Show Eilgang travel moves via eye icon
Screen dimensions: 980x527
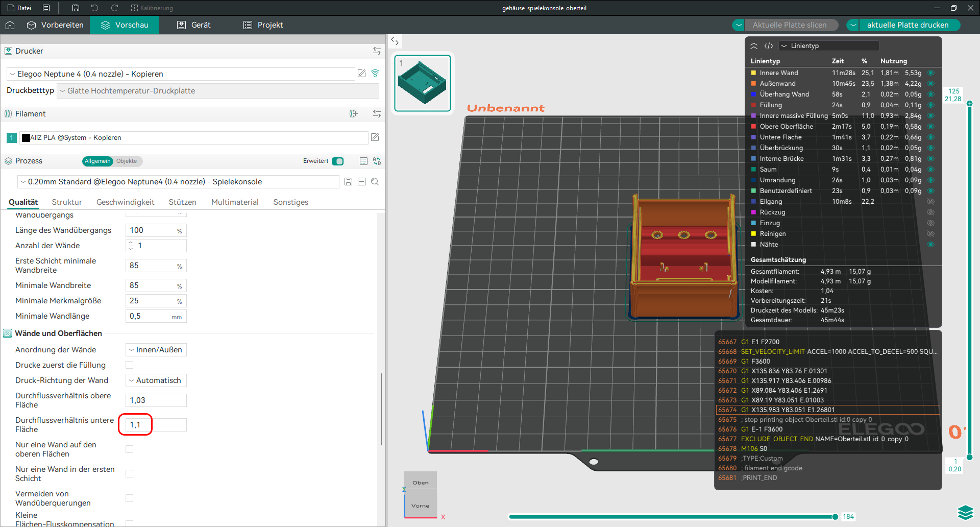tap(930, 202)
